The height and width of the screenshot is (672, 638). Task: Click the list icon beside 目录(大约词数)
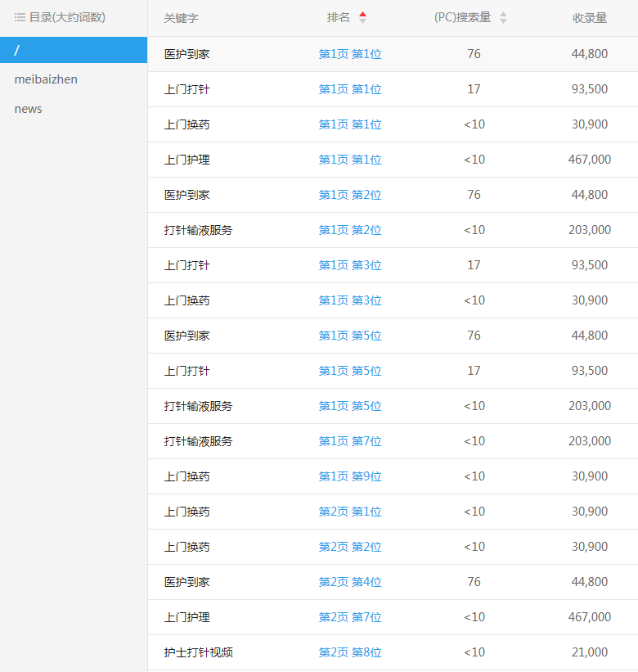(20, 17)
